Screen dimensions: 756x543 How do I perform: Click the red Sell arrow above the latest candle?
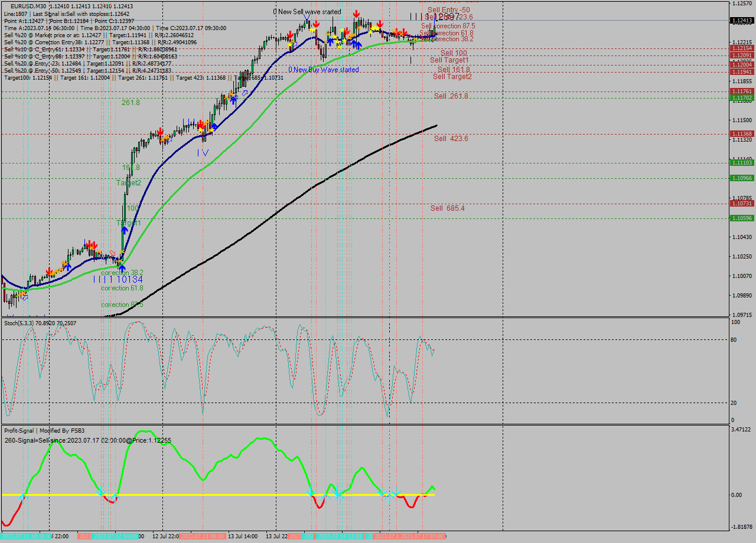pos(404,33)
